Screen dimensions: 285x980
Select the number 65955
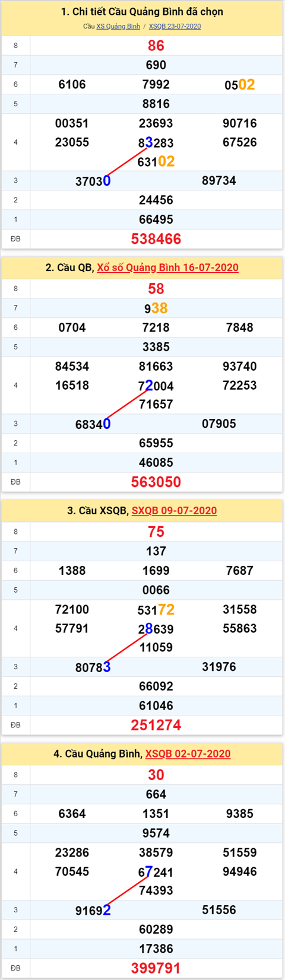point(156,444)
